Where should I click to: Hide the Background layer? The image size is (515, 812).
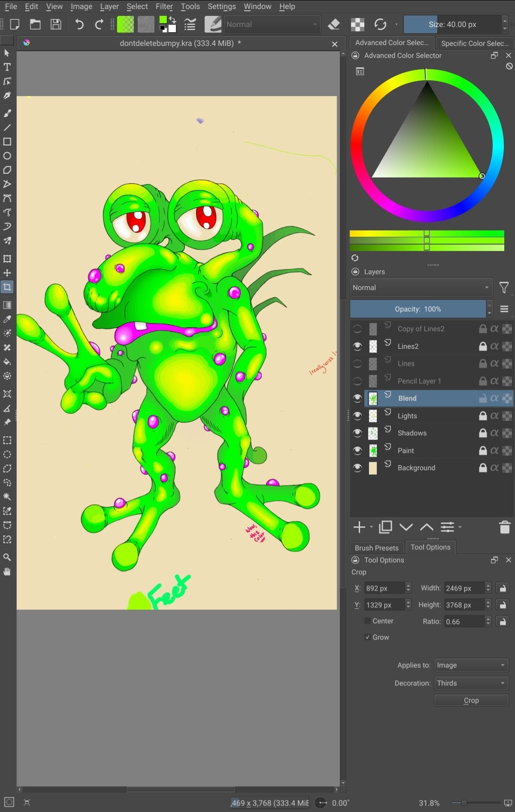[357, 468]
